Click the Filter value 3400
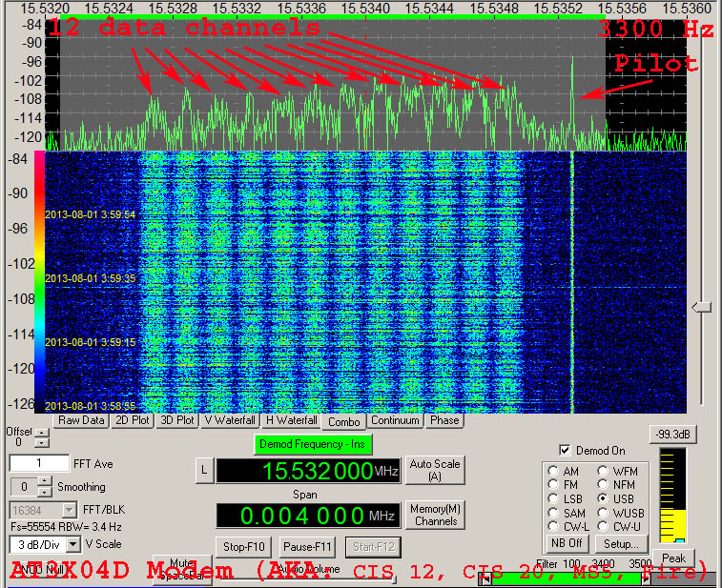 click(x=603, y=563)
